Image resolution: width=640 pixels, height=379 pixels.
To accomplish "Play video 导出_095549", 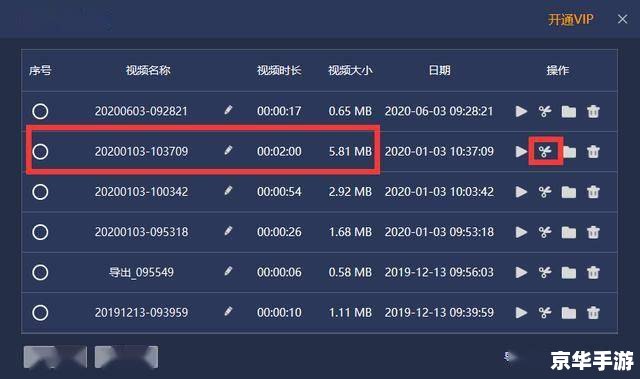I will pos(521,272).
